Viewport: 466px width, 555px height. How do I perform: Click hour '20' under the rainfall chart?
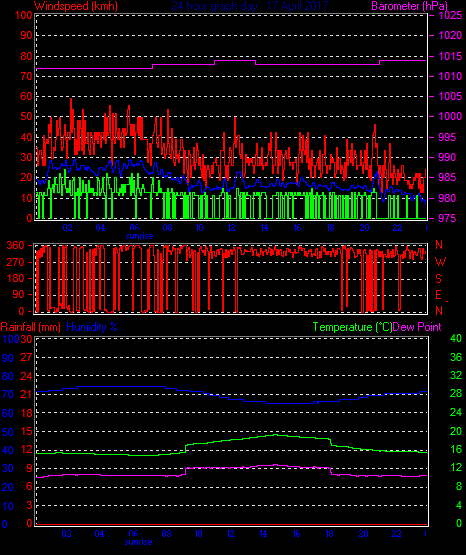point(363,534)
